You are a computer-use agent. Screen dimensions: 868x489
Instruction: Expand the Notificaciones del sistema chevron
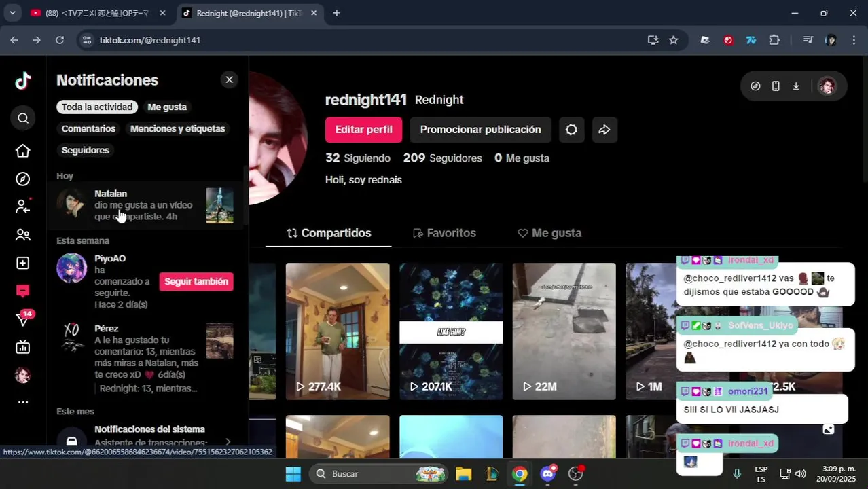(228, 441)
